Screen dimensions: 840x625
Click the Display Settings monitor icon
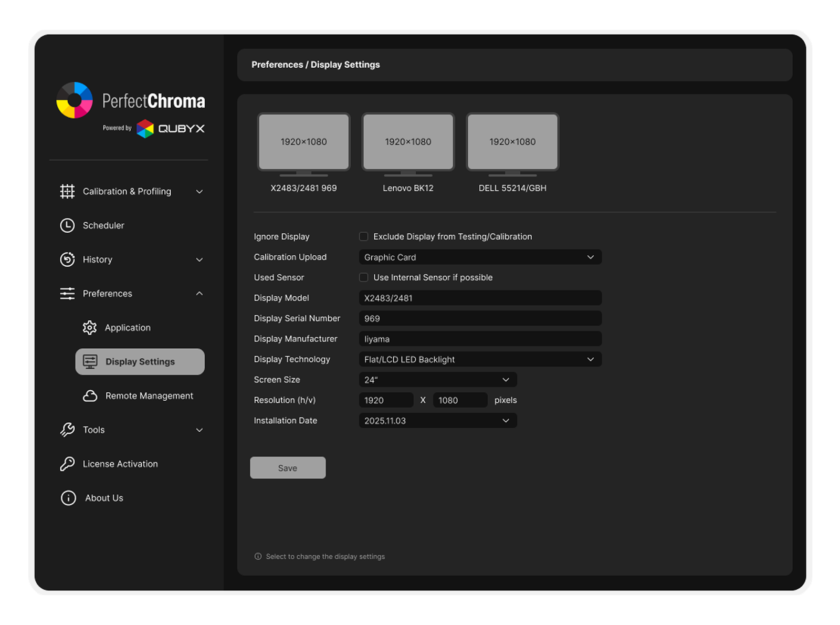[x=90, y=361]
